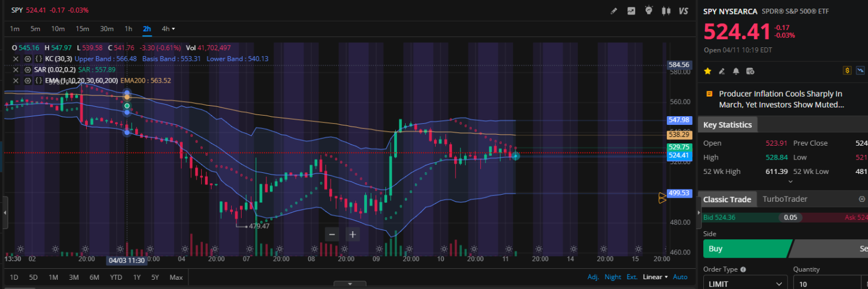Toggle Night session display
The height and width of the screenshot is (289, 868).
(x=613, y=277)
